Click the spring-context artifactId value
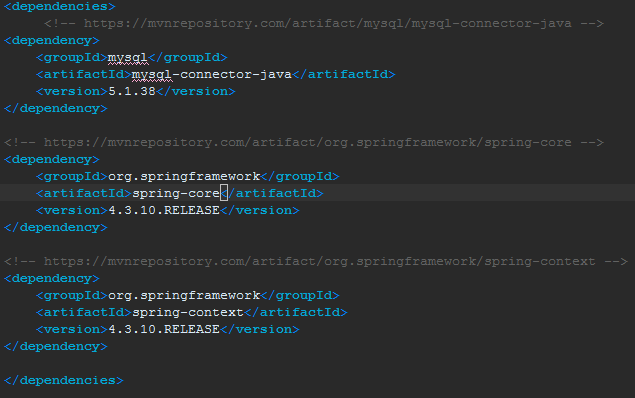Screen dimensions: 635x398 [x=188, y=313]
